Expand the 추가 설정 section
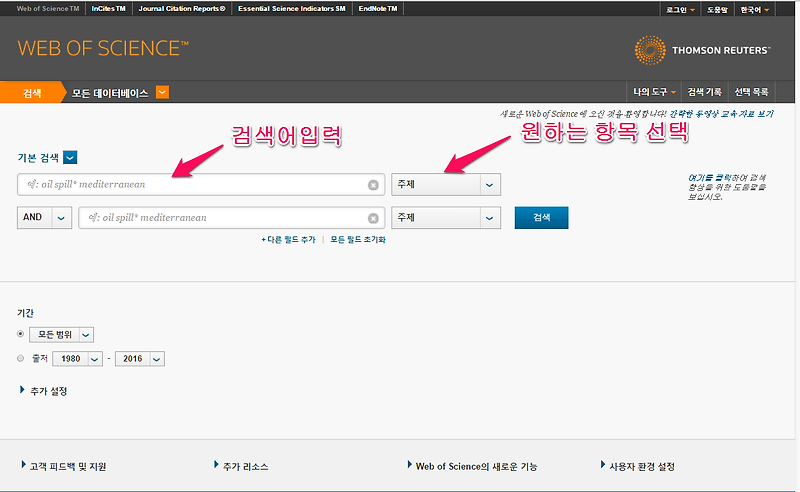The width and height of the screenshot is (800, 492). click(x=43, y=391)
